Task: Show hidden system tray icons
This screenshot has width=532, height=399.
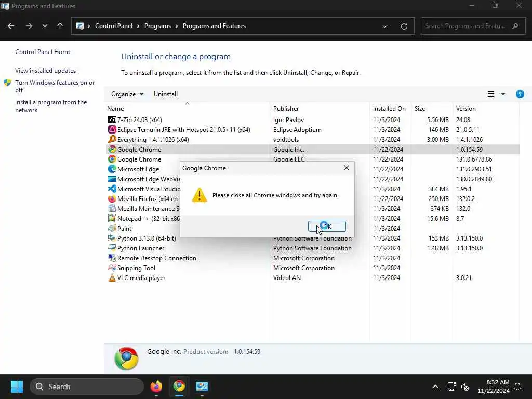Action: pyautogui.click(x=435, y=387)
